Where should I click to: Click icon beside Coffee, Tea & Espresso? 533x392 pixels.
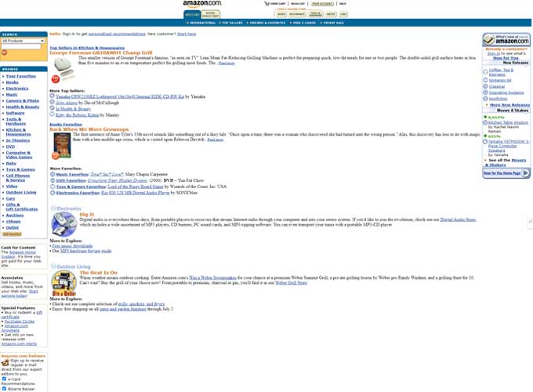pos(485,72)
